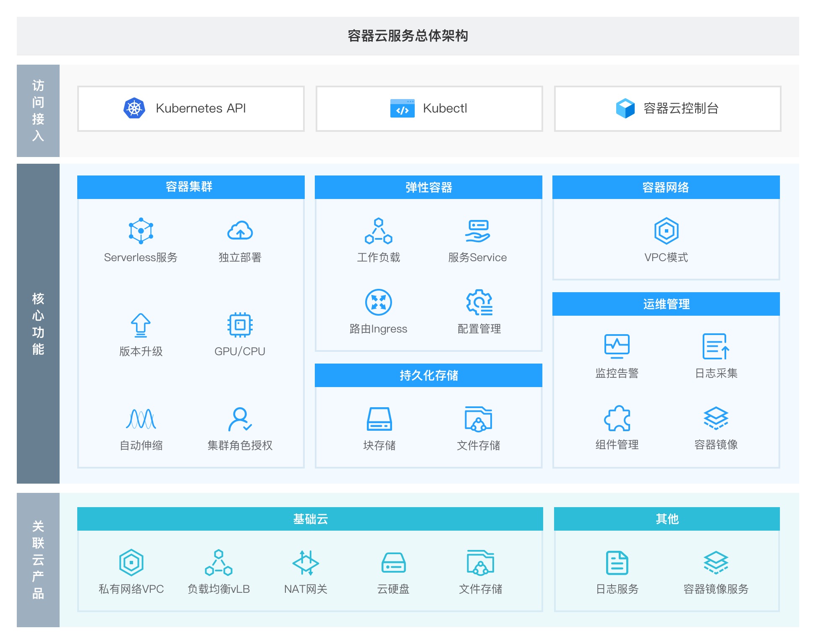Click the 独立部署 cloud upload icon
The height and width of the screenshot is (644, 816).
tap(240, 230)
